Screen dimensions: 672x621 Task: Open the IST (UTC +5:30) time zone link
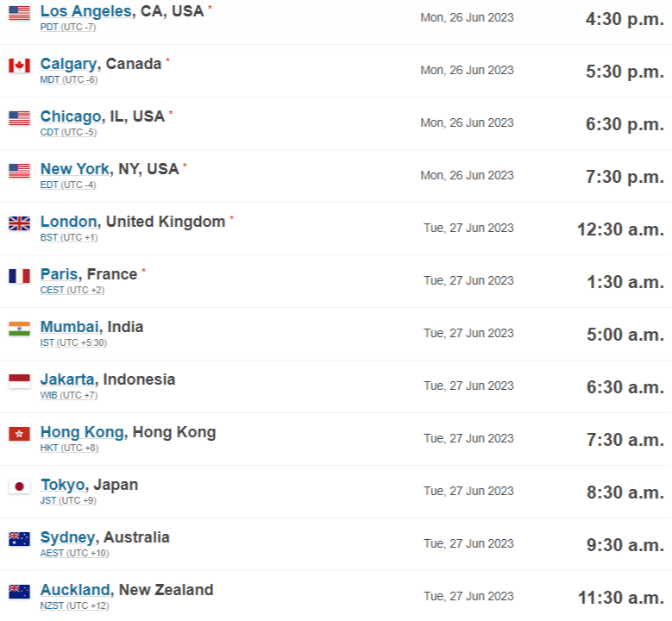(73, 343)
